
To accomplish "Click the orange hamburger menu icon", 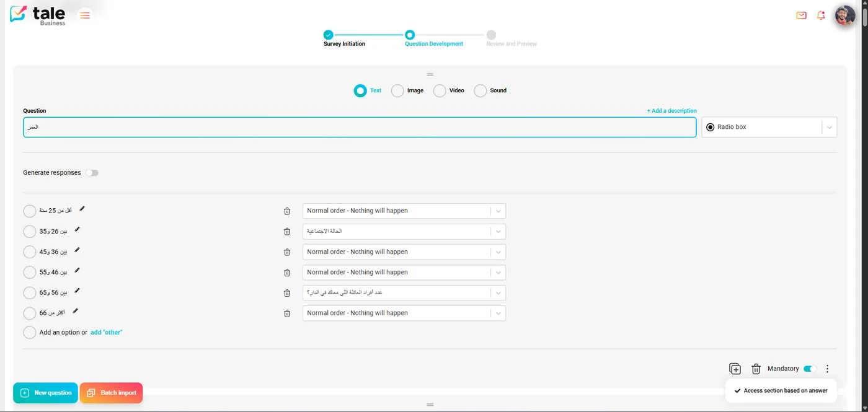I will (85, 15).
